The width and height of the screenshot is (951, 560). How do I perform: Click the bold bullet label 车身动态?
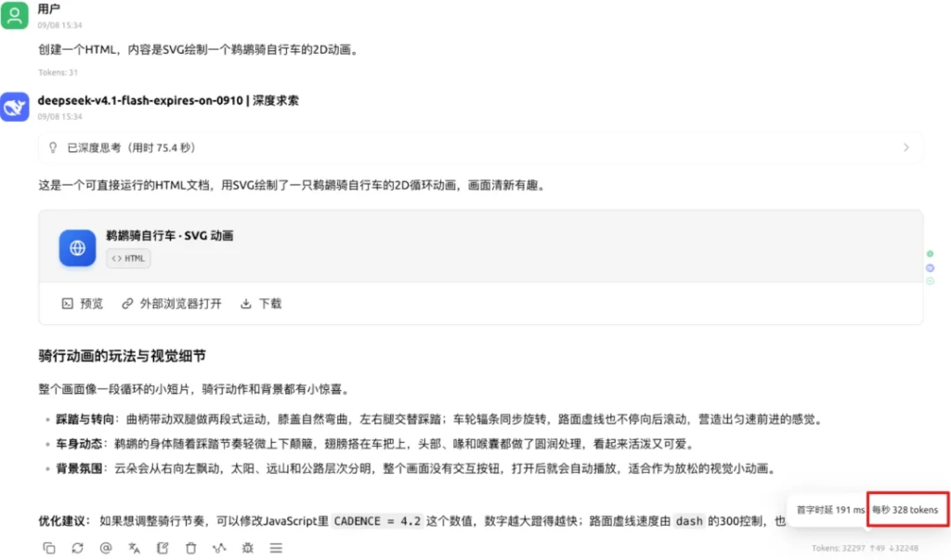(x=79, y=444)
